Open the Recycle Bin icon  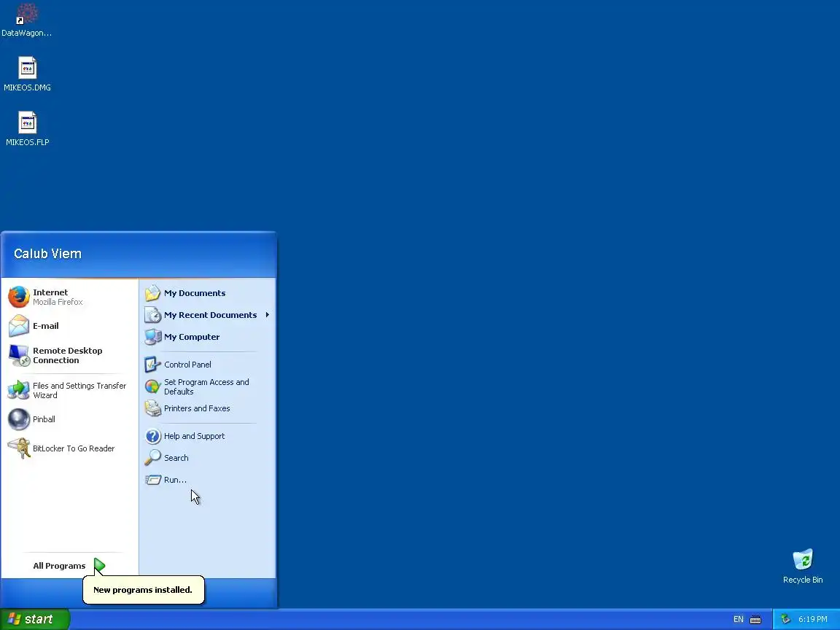(x=803, y=560)
